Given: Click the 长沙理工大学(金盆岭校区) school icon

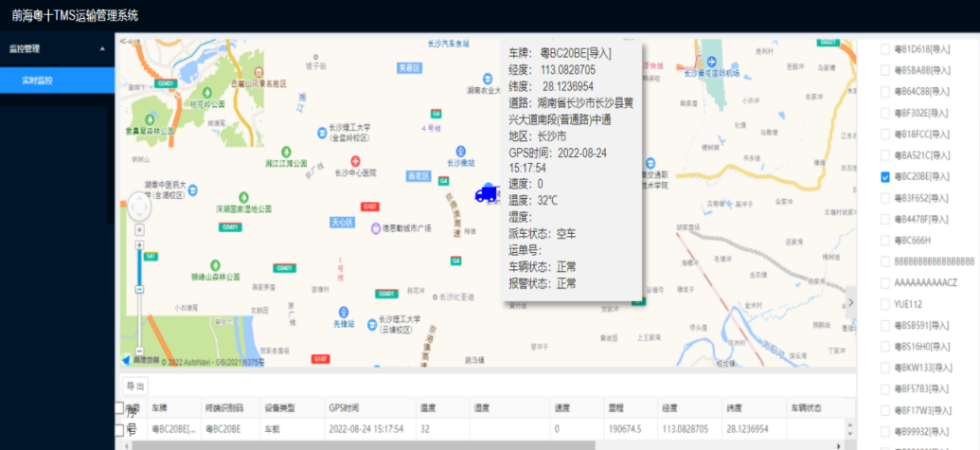Looking at the screenshot, I should pos(322,132).
